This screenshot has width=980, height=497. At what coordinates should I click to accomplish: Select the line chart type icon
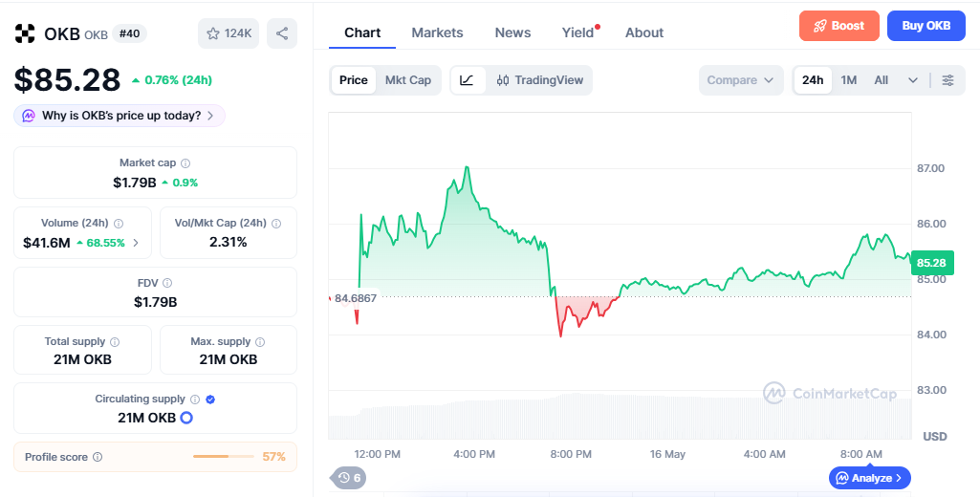[468, 80]
